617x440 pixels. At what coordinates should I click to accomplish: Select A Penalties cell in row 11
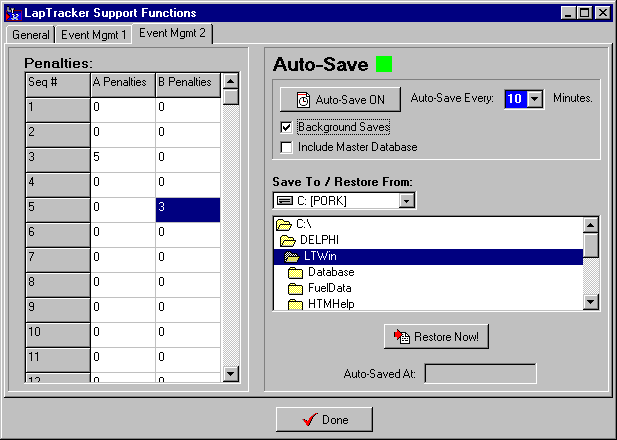(x=123, y=360)
